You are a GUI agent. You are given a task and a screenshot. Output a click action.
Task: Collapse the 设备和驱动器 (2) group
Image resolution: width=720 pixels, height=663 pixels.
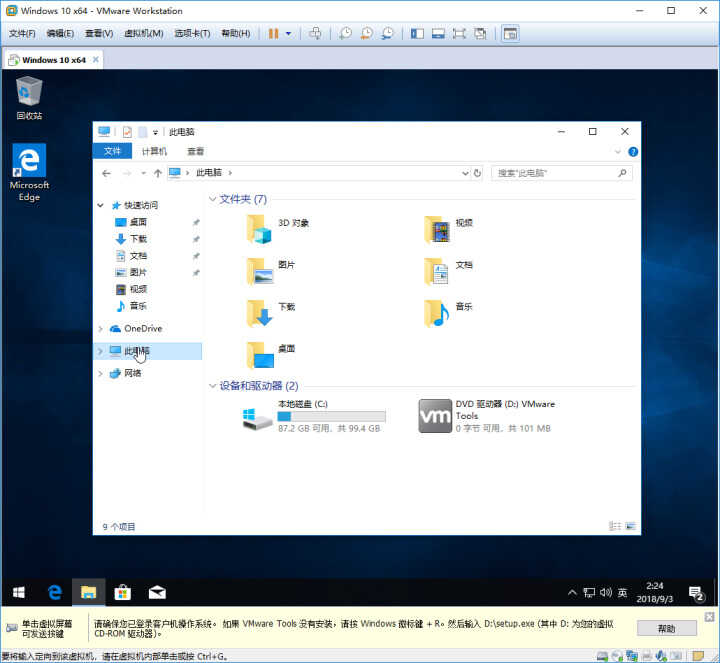[x=213, y=386]
